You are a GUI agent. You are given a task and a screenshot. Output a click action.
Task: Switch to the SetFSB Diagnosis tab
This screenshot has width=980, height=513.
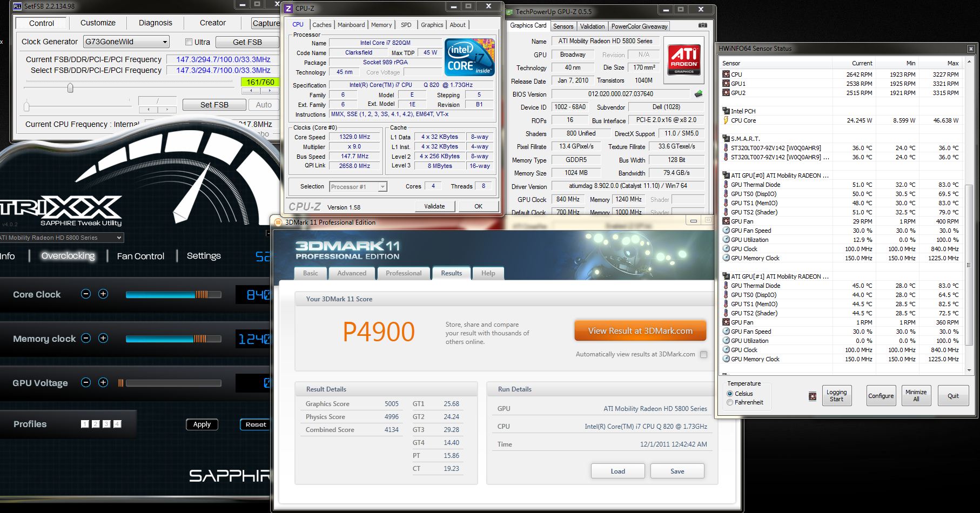(156, 23)
